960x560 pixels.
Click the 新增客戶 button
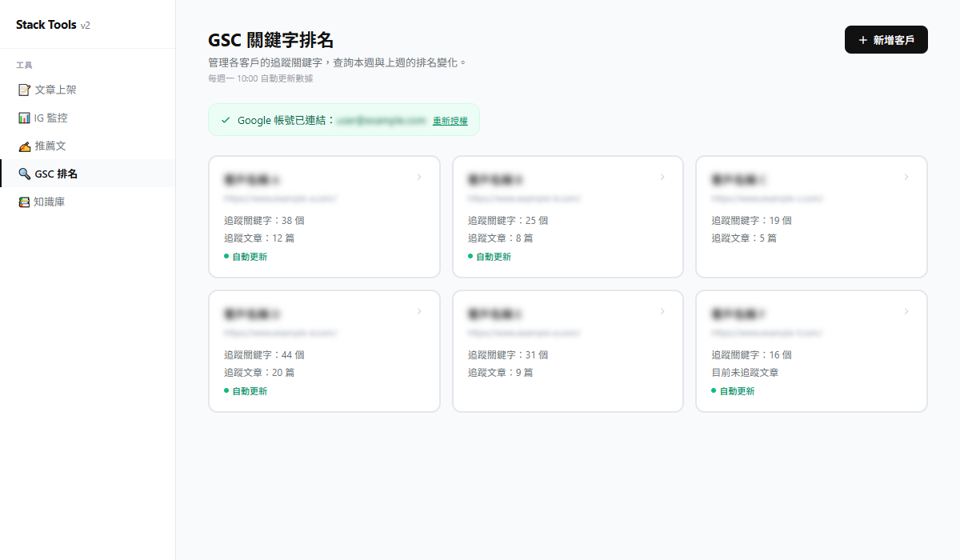pyautogui.click(x=886, y=40)
